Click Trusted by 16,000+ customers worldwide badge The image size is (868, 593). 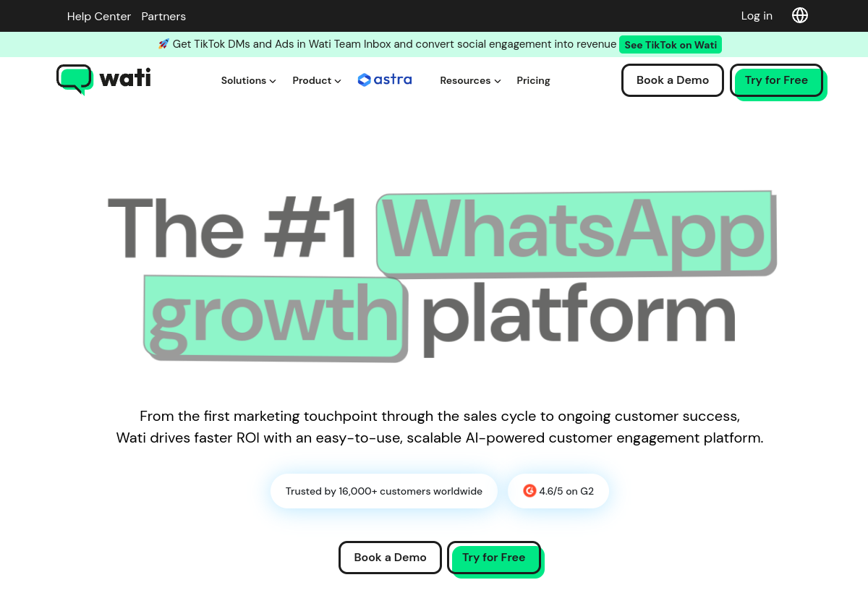[384, 491]
